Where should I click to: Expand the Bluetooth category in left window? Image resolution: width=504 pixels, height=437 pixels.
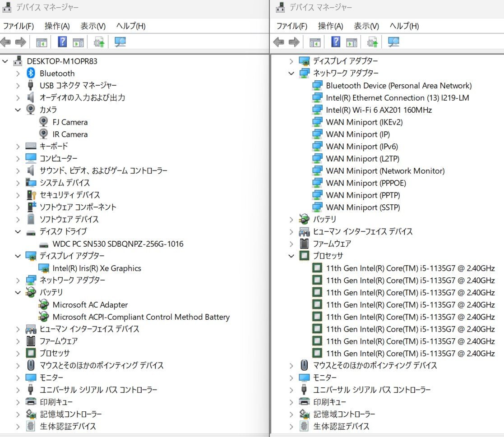18,74
